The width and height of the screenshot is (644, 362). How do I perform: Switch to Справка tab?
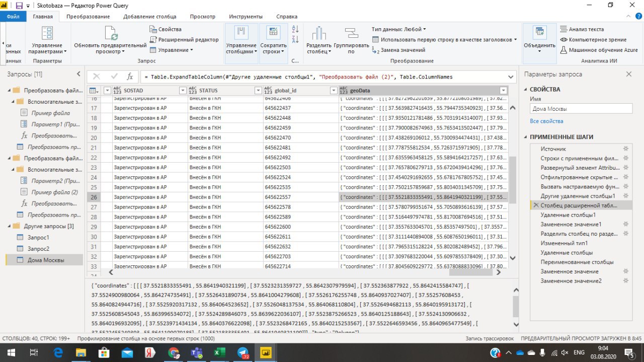287,17
